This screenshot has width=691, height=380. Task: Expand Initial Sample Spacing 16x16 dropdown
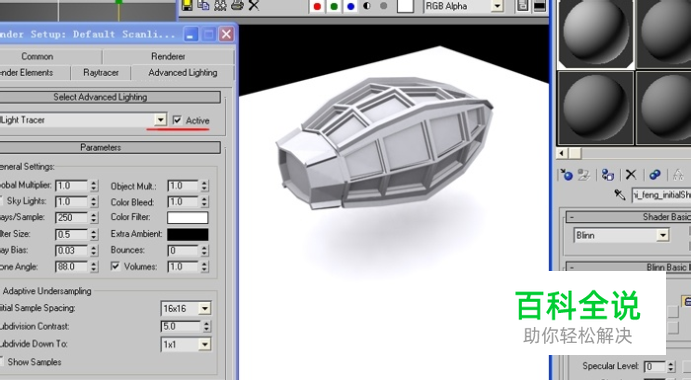coord(205,309)
